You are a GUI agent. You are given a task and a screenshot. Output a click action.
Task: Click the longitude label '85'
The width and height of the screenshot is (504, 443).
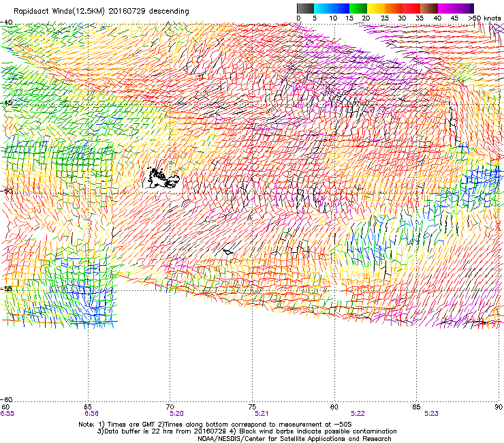pos(416,407)
